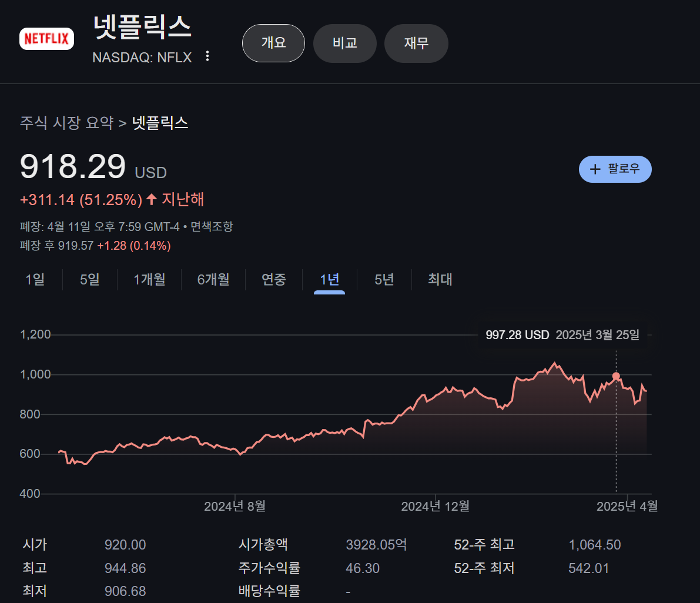
Task: Switch to the 비교 tab
Action: [x=344, y=43]
